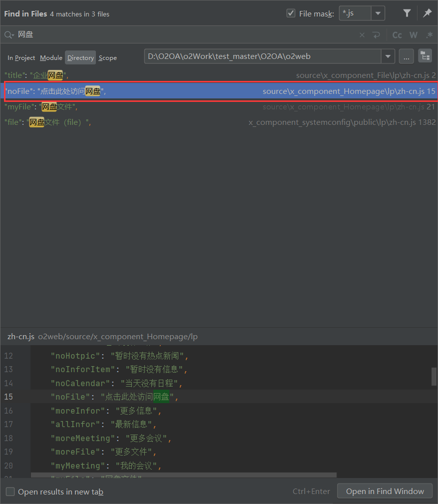Expand the file mask *.js dropdown
Screen dimensions: 438x504
pyautogui.click(x=378, y=13)
